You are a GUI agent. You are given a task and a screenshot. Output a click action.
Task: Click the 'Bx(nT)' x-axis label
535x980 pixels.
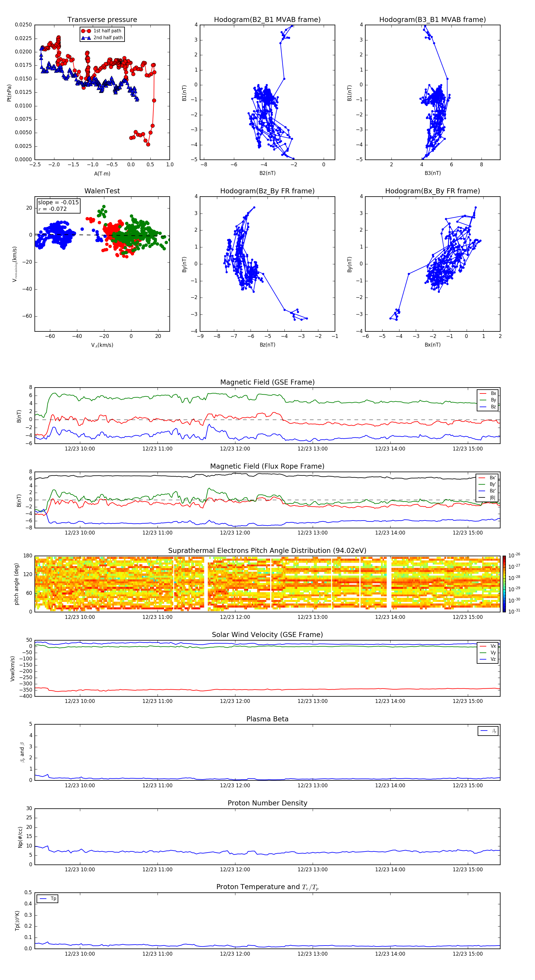coord(432,345)
